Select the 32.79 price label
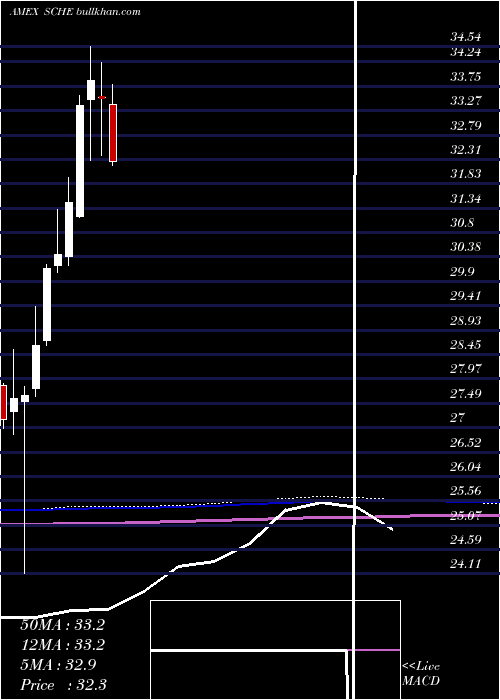500x700 pixels. 466,125
